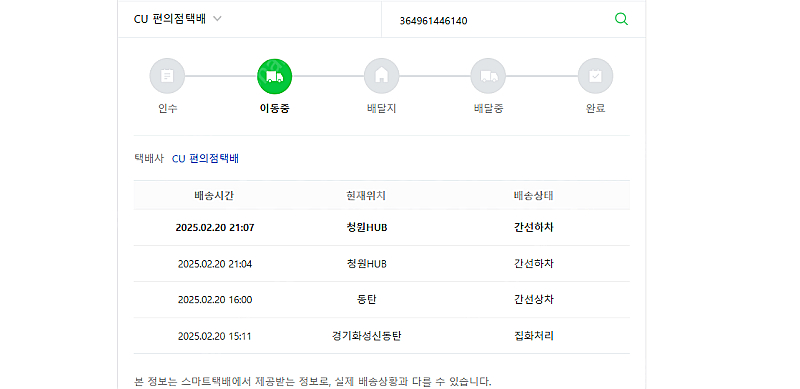Click the 동탄 location cell
The height and width of the screenshot is (389, 800).
[x=366, y=300]
